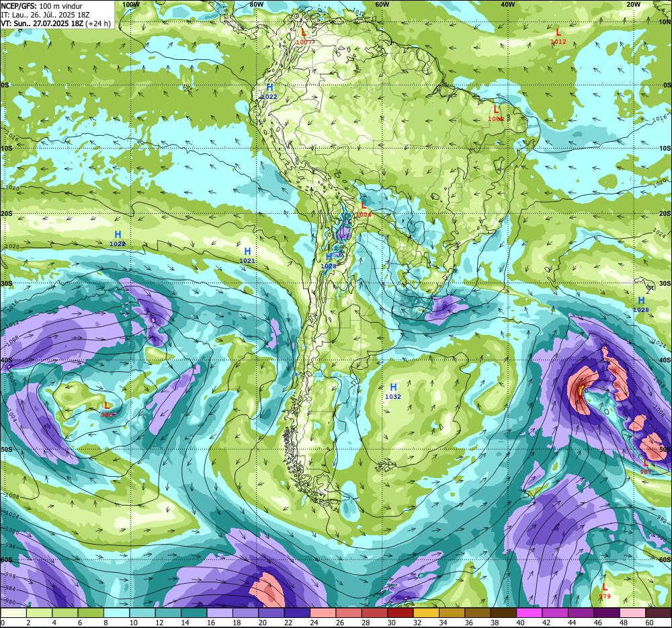The height and width of the screenshot is (628, 672).
Task: Pick the dark maroon swatch starting at 60
Action: click(x=659, y=613)
